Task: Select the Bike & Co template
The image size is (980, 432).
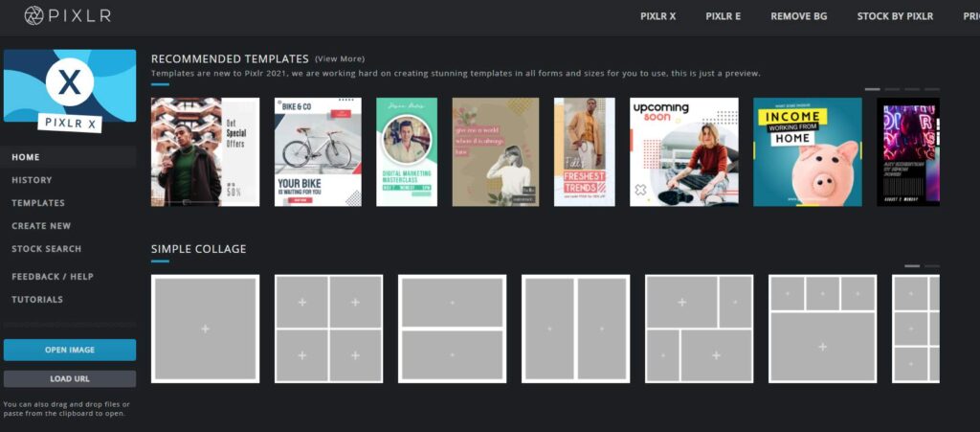Action: click(x=318, y=151)
